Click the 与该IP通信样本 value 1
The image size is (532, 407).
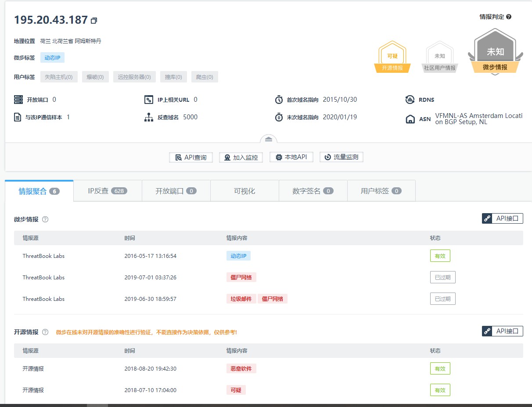[68, 117]
